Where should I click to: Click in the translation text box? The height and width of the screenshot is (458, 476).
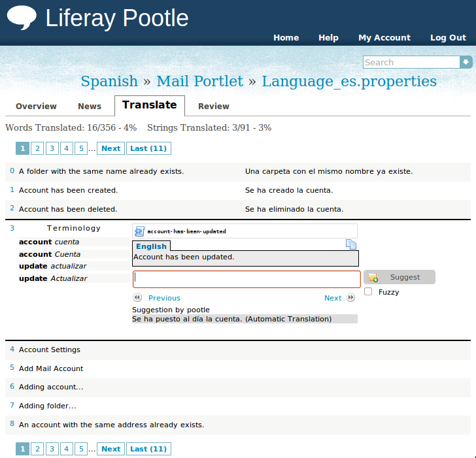pos(246,279)
